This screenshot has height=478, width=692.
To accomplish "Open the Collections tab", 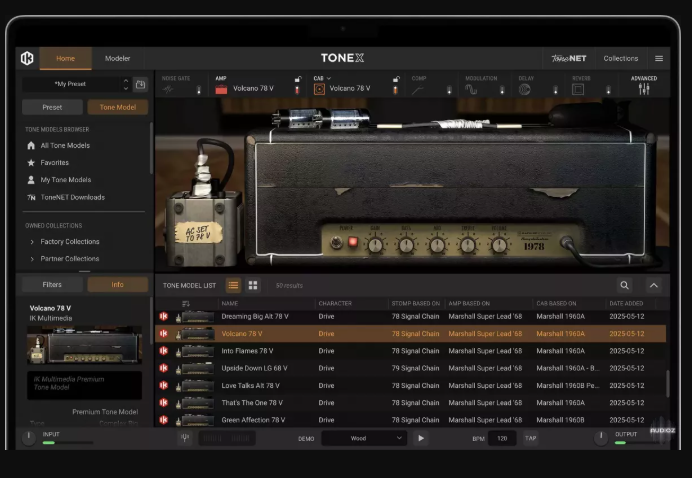I will tap(621, 58).
